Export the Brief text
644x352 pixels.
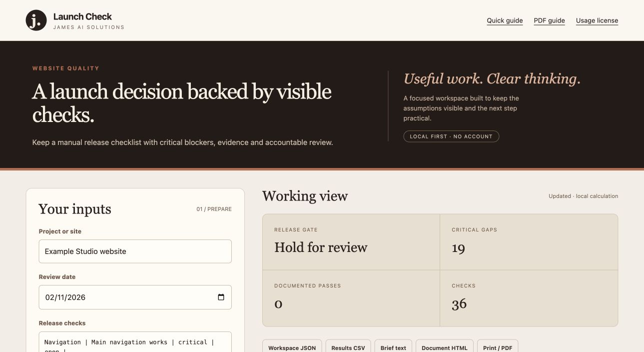click(393, 346)
